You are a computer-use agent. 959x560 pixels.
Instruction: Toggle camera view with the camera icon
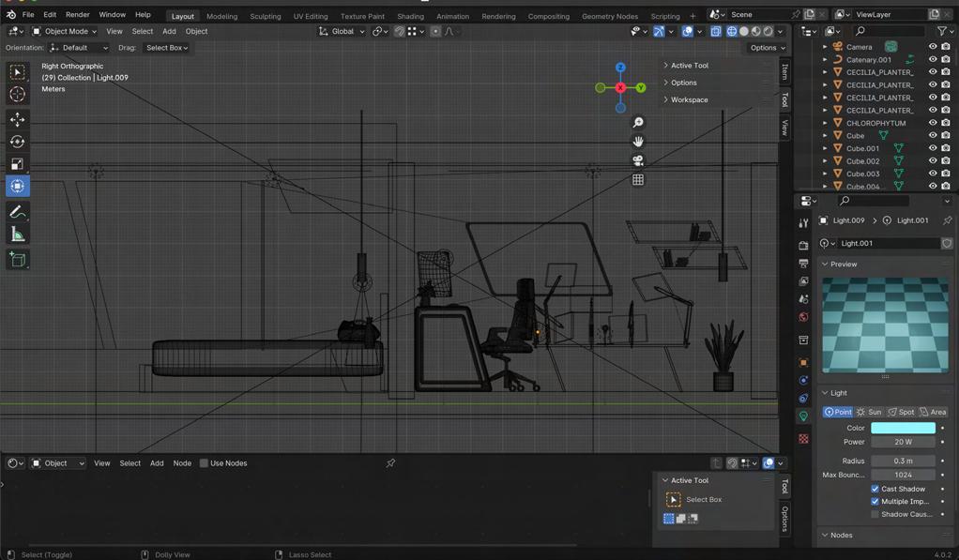click(x=638, y=160)
